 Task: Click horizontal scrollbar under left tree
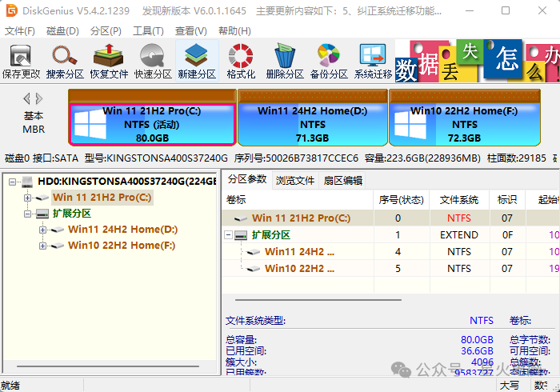108,366
